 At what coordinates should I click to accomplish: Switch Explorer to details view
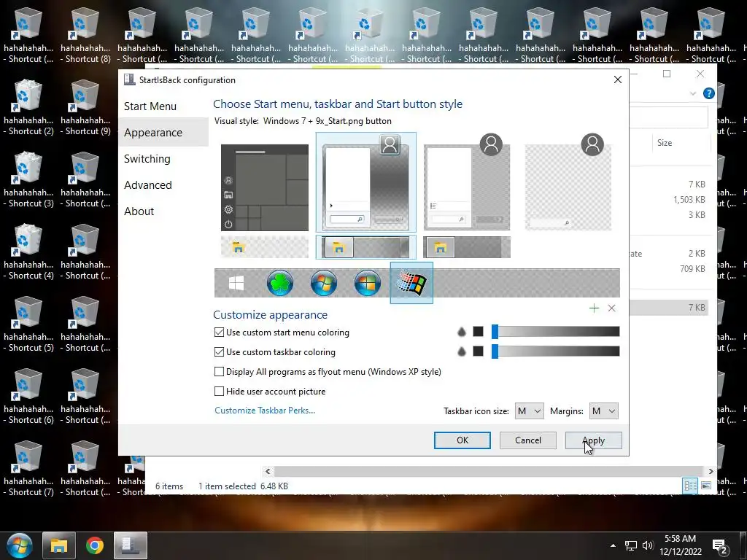(690, 486)
